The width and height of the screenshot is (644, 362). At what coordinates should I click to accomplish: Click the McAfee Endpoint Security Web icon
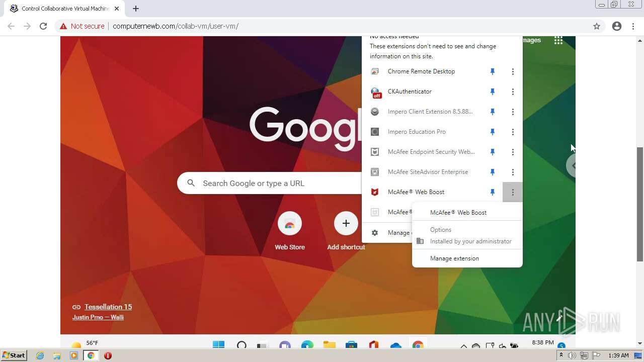pyautogui.click(x=375, y=152)
